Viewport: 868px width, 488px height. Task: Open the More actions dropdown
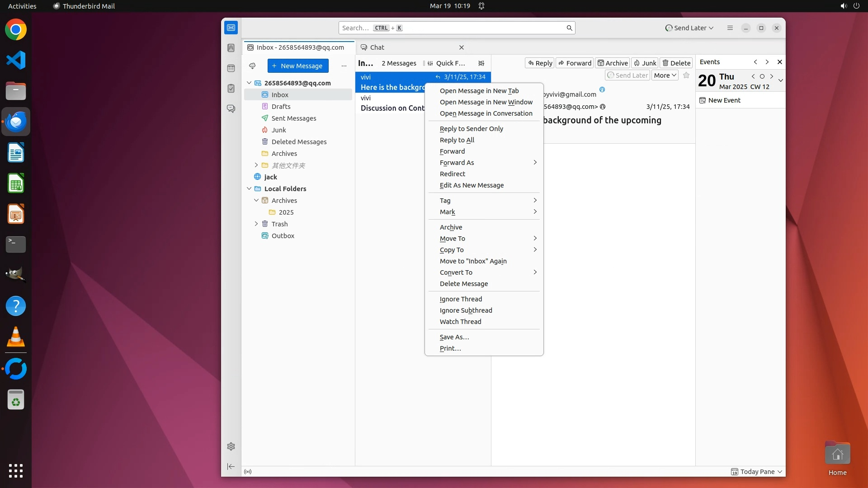pos(665,75)
